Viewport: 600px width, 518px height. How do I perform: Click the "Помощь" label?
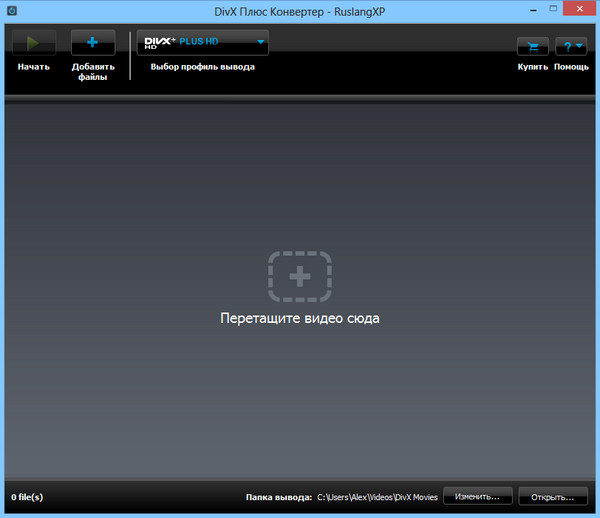pyautogui.click(x=571, y=67)
